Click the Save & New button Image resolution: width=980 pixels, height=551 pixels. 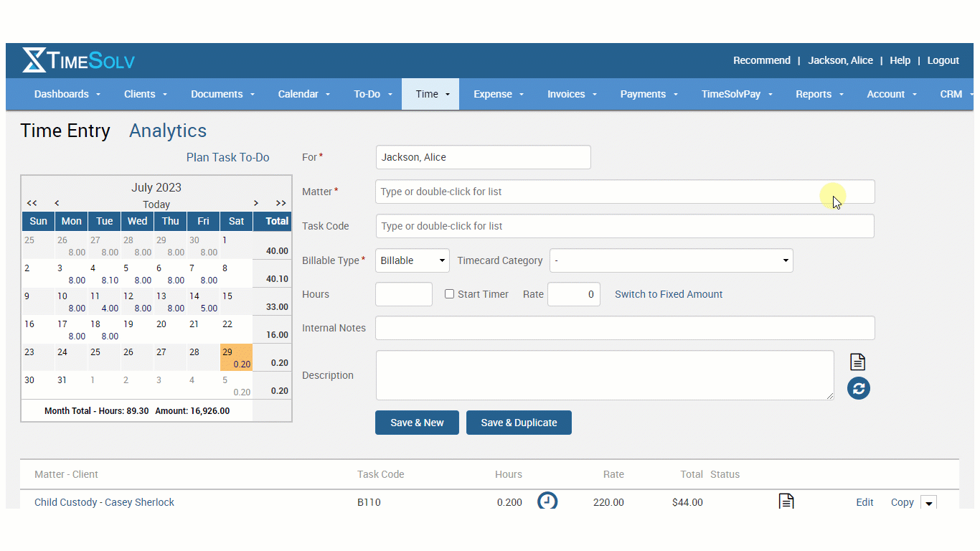pyautogui.click(x=417, y=423)
